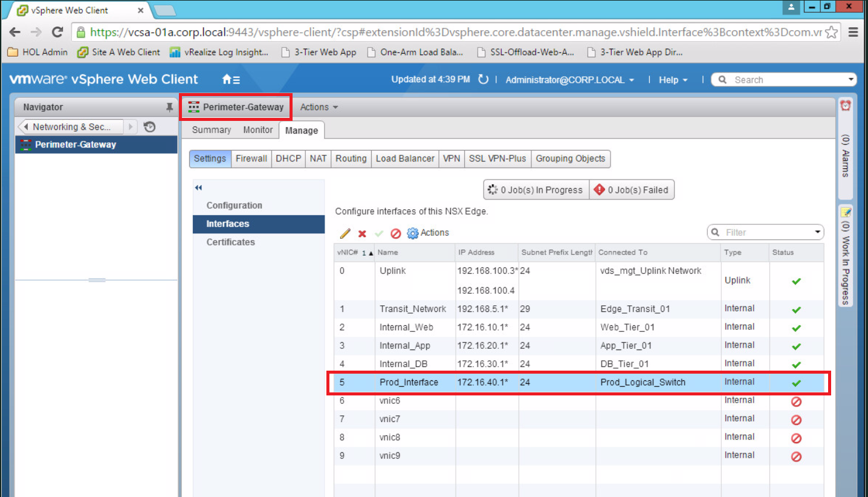
Task: Open the vRealize Log Insight bookmark
Action: click(219, 52)
